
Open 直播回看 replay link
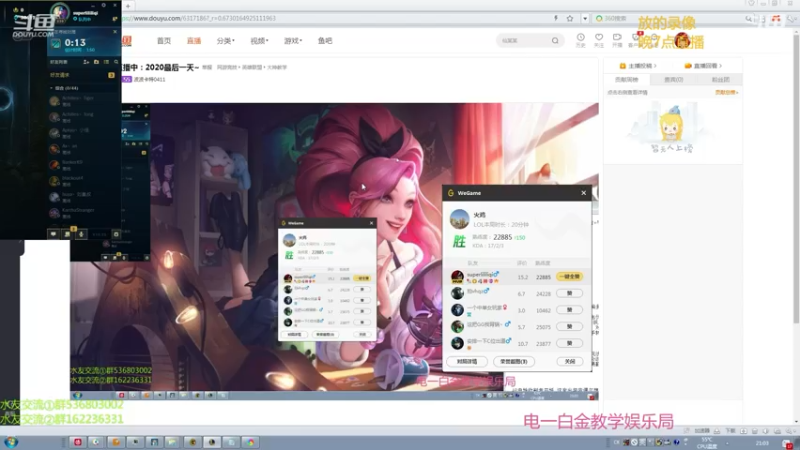pos(703,66)
